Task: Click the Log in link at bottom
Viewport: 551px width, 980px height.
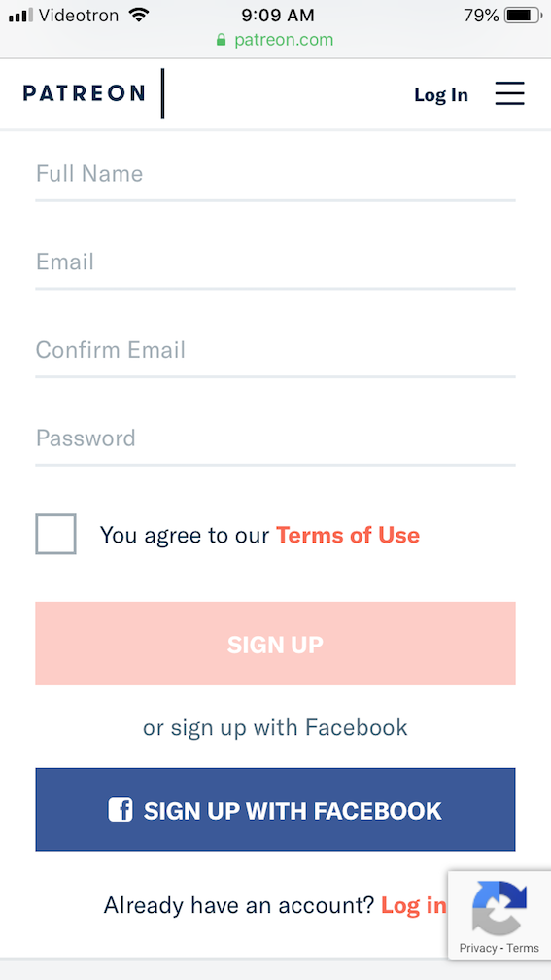Action: point(414,905)
